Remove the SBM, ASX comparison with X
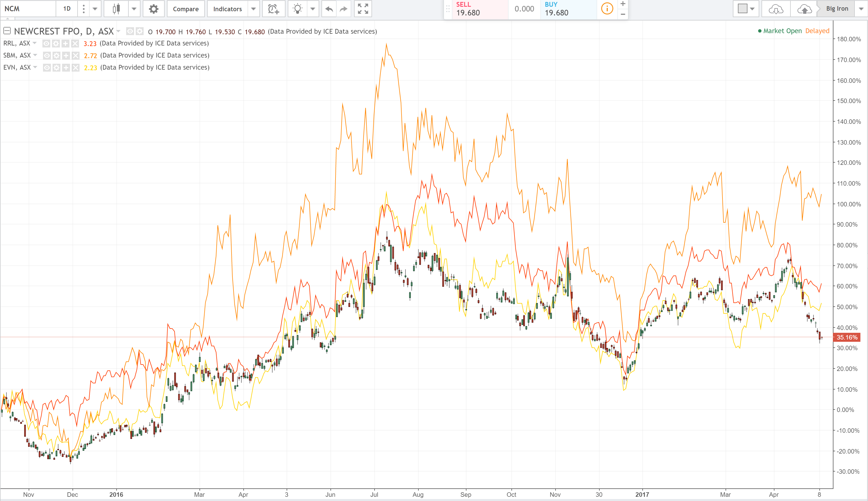This screenshot has width=868, height=501. click(76, 55)
